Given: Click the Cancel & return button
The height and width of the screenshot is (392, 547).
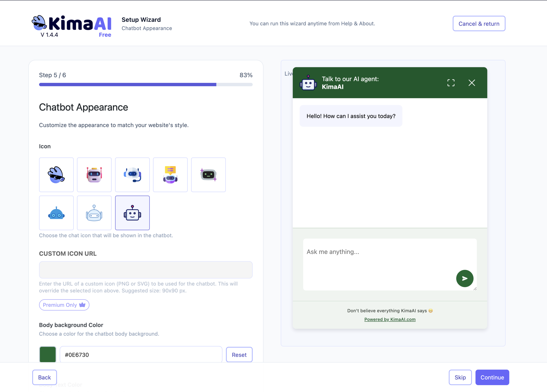Looking at the screenshot, I should (x=479, y=24).
